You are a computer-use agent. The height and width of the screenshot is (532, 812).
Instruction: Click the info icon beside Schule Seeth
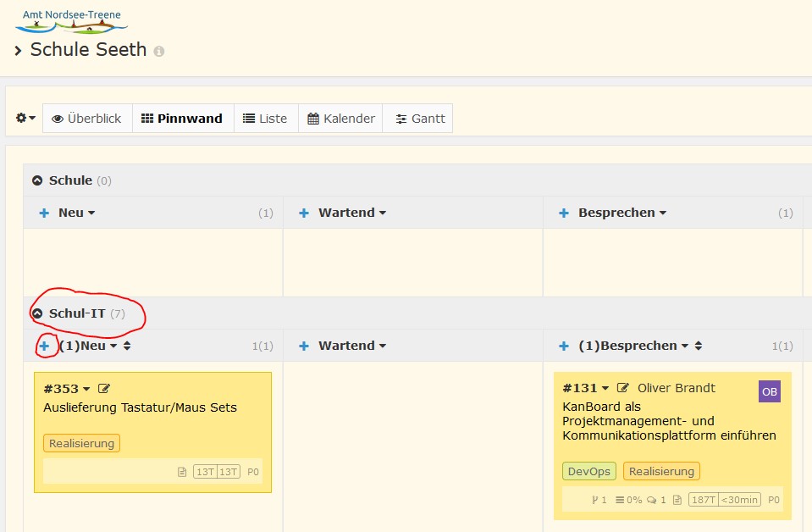click(x=159, y=51)
